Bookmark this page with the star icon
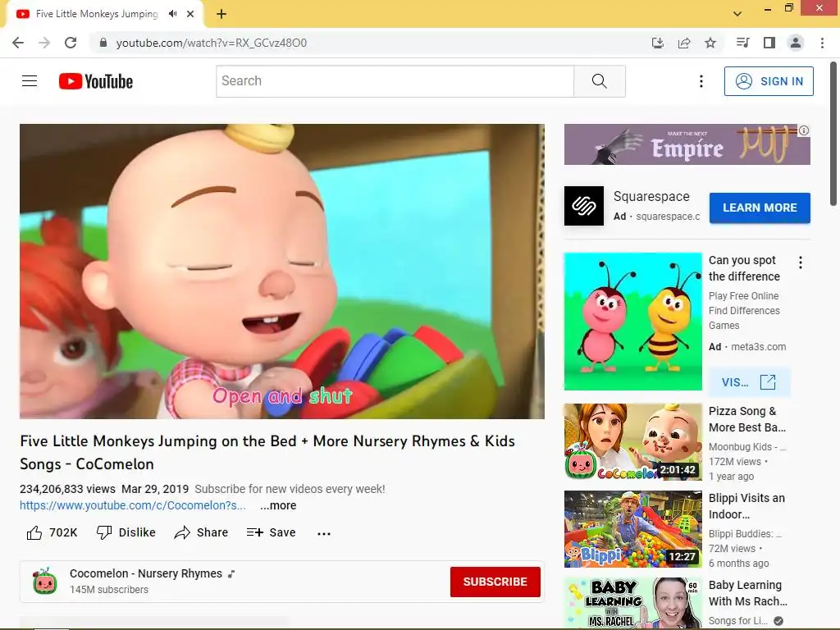 710,43
